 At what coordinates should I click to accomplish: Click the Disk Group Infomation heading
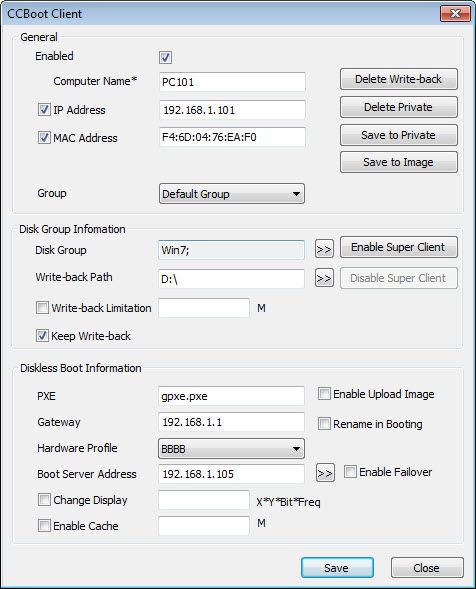[x=72, y=229]
